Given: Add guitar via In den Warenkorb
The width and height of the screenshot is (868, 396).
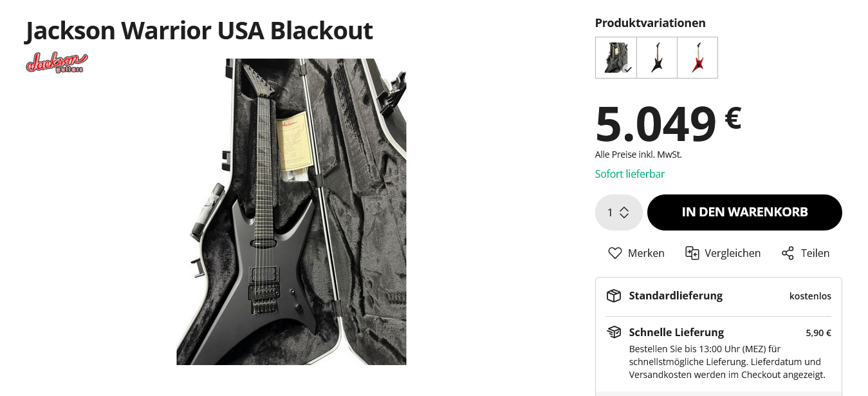Looking at the screenshot, I should click(744, 212).
